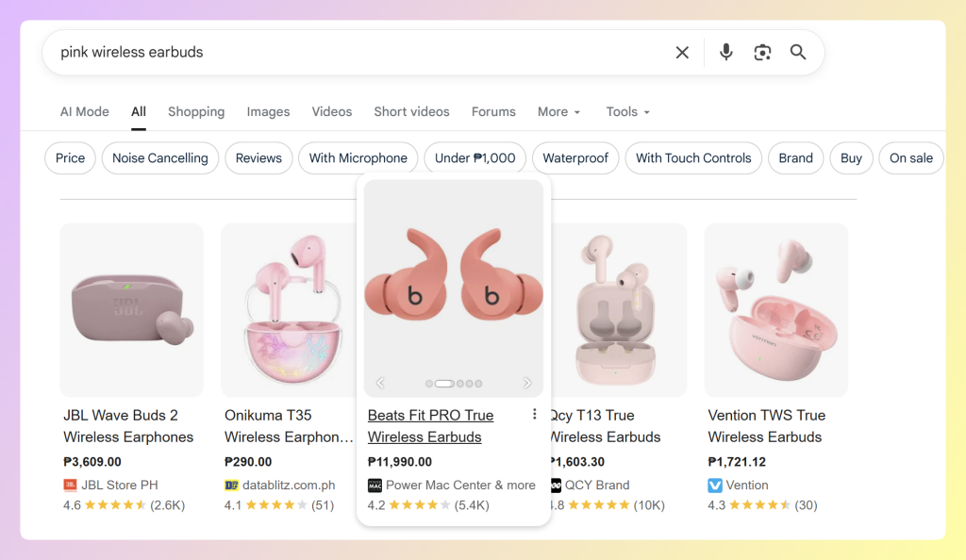Expand the More dropdown menu

pos(558,111)
